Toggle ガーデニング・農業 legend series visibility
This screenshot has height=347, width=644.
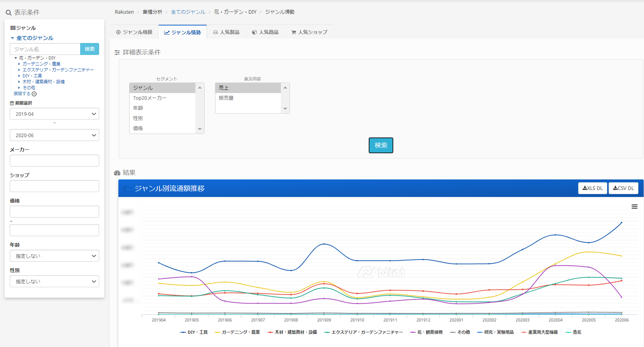point(240,332)
